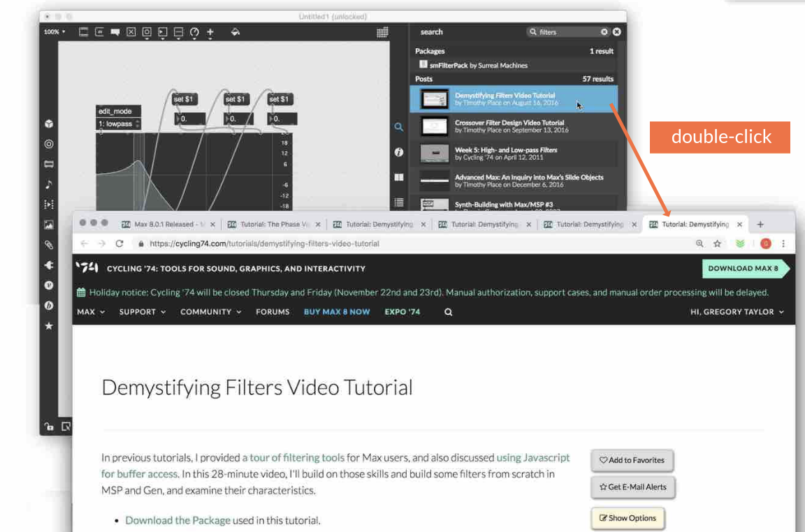This screenshot has height=532, width=805.
Task: Open the Vizzie 'v' icon in Max sidebar
Action: point(49,286)
